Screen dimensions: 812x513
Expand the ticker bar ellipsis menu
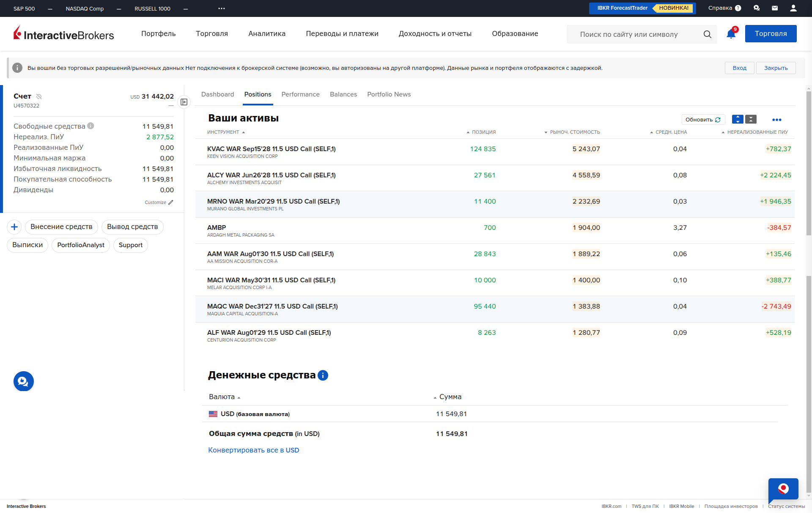222,8
